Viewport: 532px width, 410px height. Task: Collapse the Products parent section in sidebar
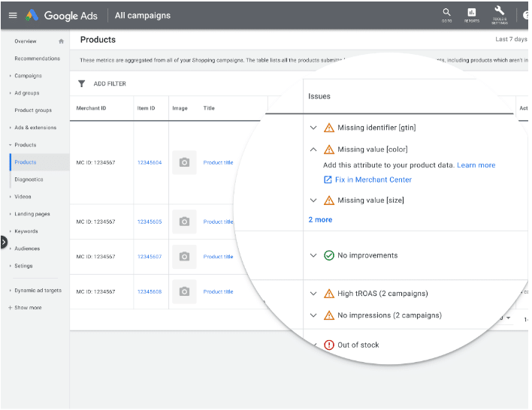(11, 145)
